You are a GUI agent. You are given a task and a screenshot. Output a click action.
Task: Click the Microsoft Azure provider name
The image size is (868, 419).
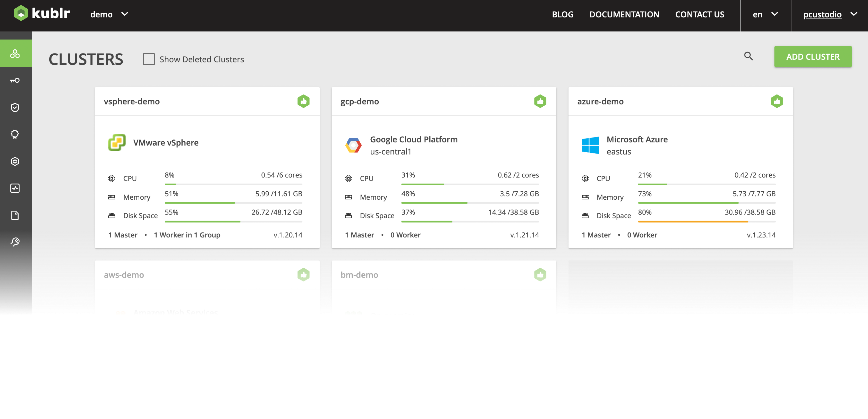coord(637,139)
